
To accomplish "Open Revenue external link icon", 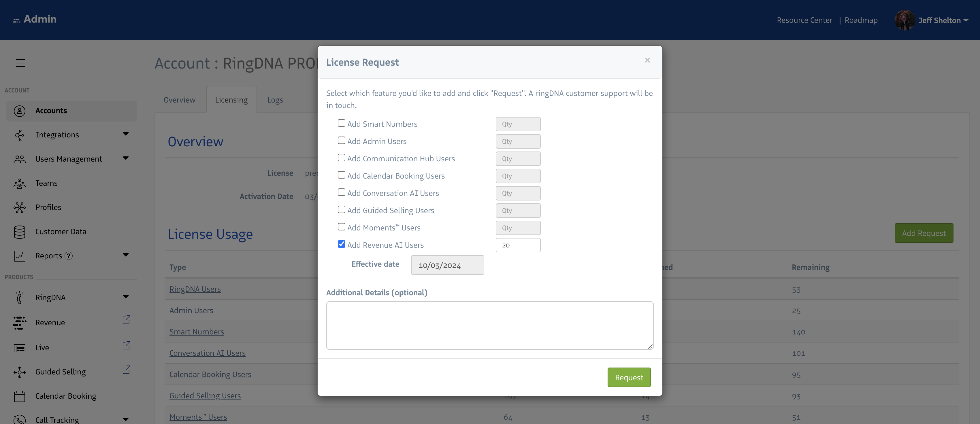I will 126,320.
